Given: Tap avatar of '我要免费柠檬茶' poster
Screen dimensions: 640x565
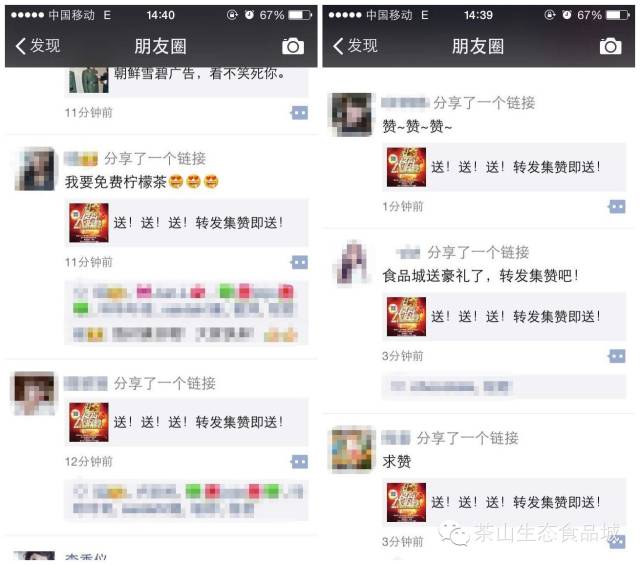Looking at the screenshot, I should [x=34, y=169].
